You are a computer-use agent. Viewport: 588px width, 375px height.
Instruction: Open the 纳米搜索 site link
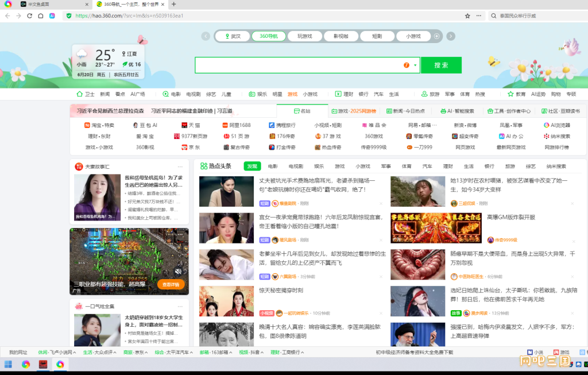click(x=557, y=136)
